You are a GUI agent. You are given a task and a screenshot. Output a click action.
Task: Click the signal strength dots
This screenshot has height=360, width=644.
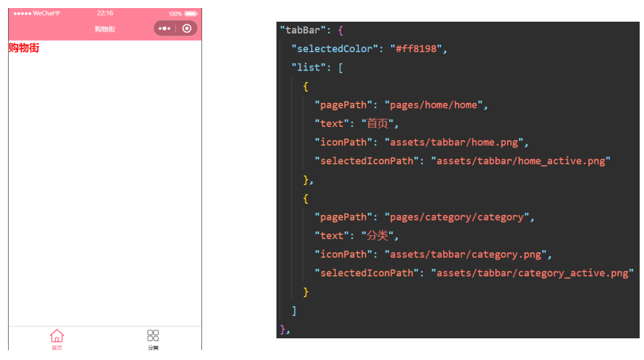(x=22, y=14)
